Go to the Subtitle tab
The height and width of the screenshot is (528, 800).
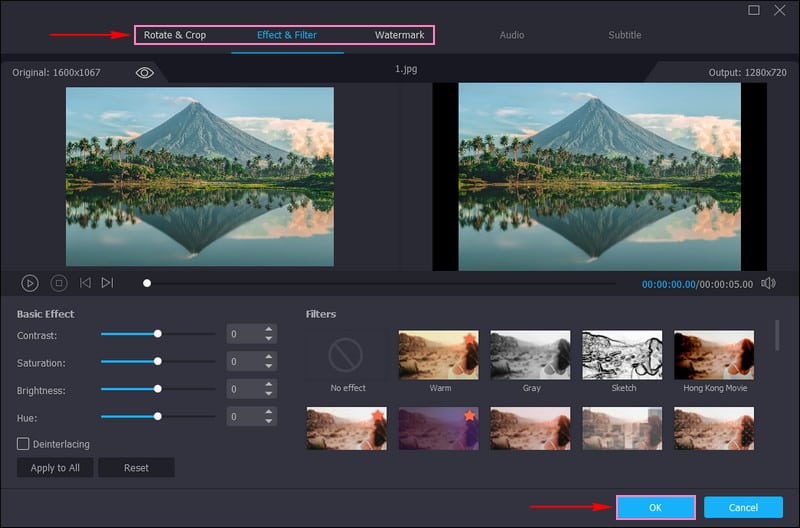625,35
